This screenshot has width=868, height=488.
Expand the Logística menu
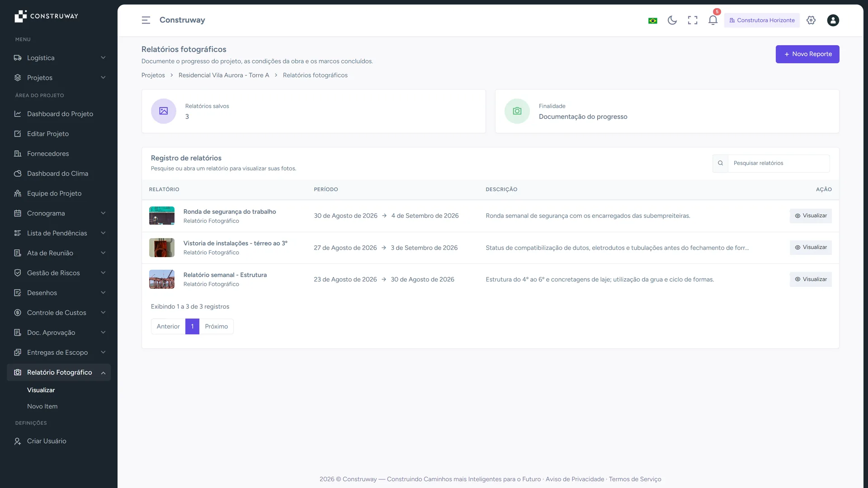click(x=59, y=58)
